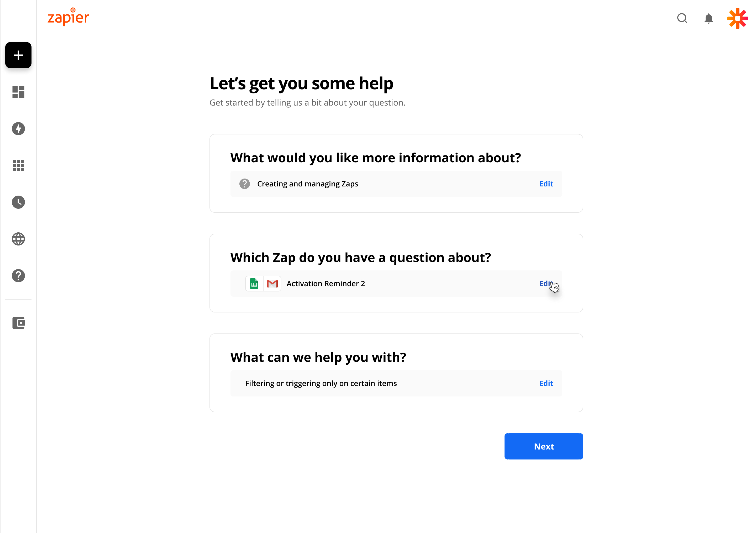756x533 pixels.
Task: Edit the Creating and managing Zaps topic
Action: coord(546,184)
